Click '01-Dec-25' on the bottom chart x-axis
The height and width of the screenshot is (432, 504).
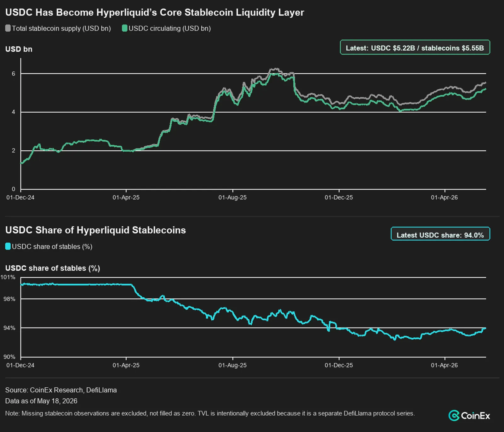339,365
